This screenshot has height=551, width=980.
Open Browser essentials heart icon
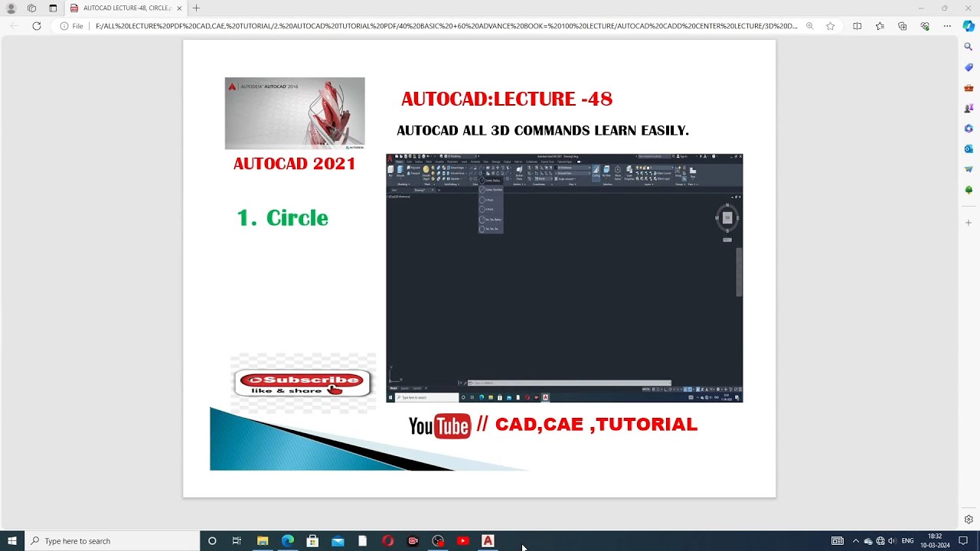tap(925, 26)
